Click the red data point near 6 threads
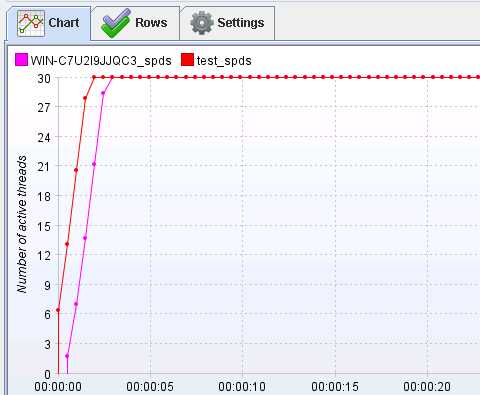The image size is (480, 395). (58, 310)
